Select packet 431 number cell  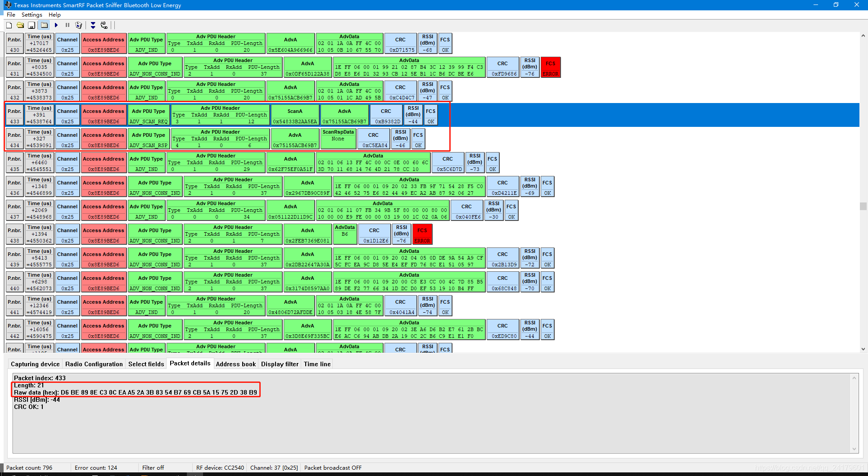(x=14, y=67)
